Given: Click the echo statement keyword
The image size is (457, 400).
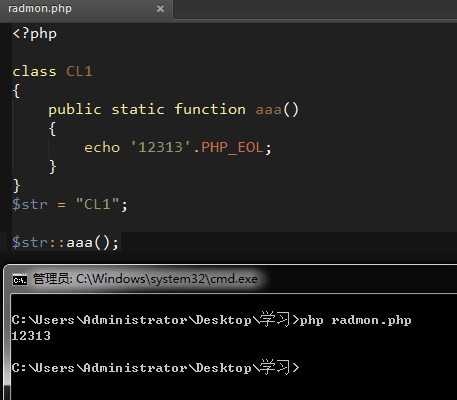Looking at the screenshot, I should (x=102, y=147).
